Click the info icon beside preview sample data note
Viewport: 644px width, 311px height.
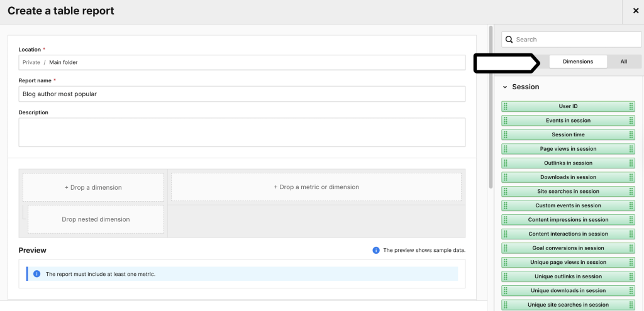[x=376, y=250]
